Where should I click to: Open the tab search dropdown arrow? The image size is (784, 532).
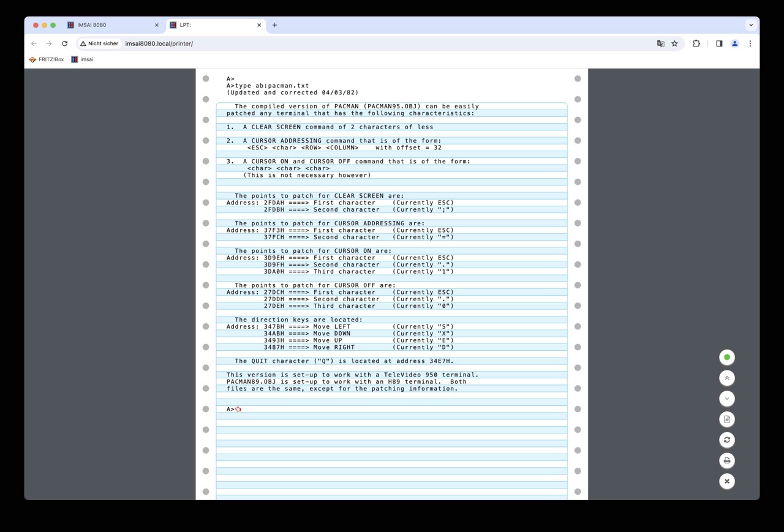click(751, 25)
